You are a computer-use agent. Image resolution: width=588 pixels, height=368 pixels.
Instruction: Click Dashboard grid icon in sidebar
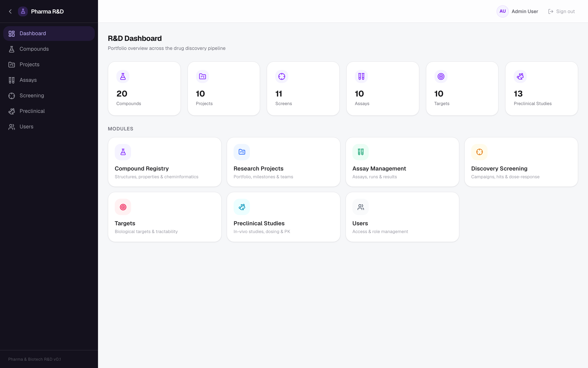(12, 34)
